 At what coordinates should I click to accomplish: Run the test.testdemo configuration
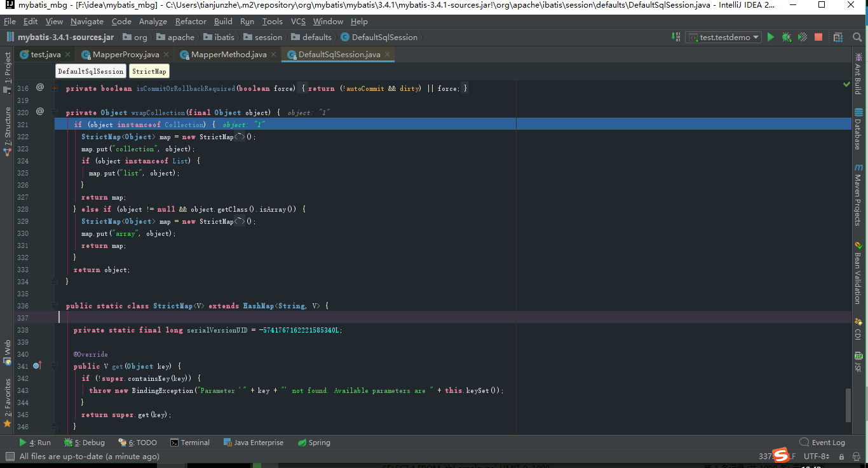point(771,37)
